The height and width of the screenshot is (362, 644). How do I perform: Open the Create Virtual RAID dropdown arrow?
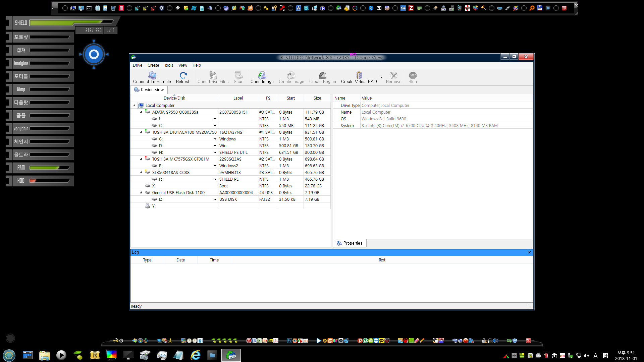(381, 77)
